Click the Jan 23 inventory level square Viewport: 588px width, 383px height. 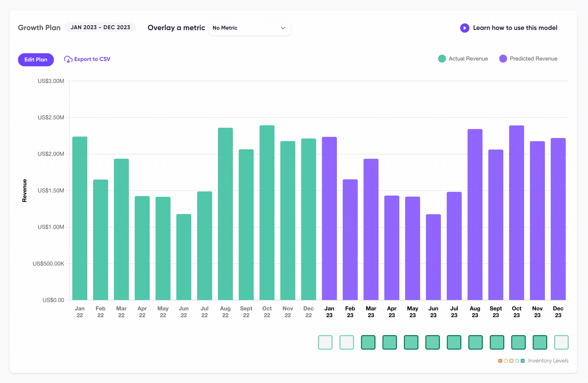coord(325,342)
